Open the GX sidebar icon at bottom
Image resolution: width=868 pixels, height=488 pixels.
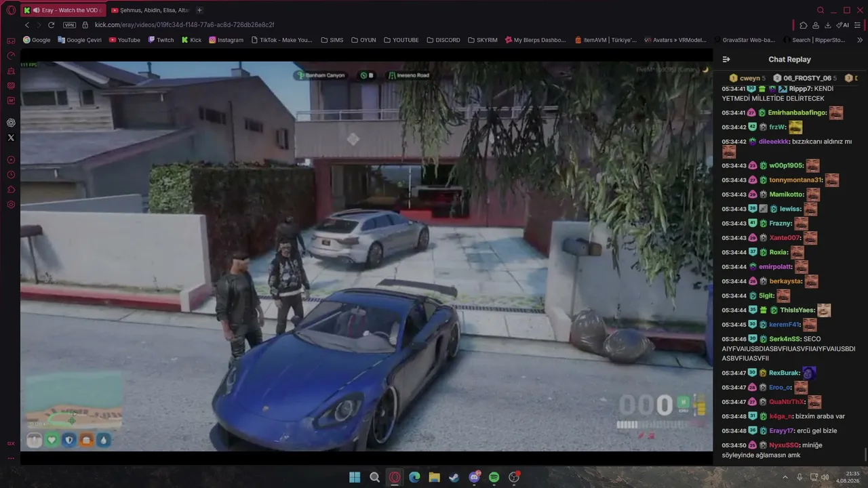[11, 443]
